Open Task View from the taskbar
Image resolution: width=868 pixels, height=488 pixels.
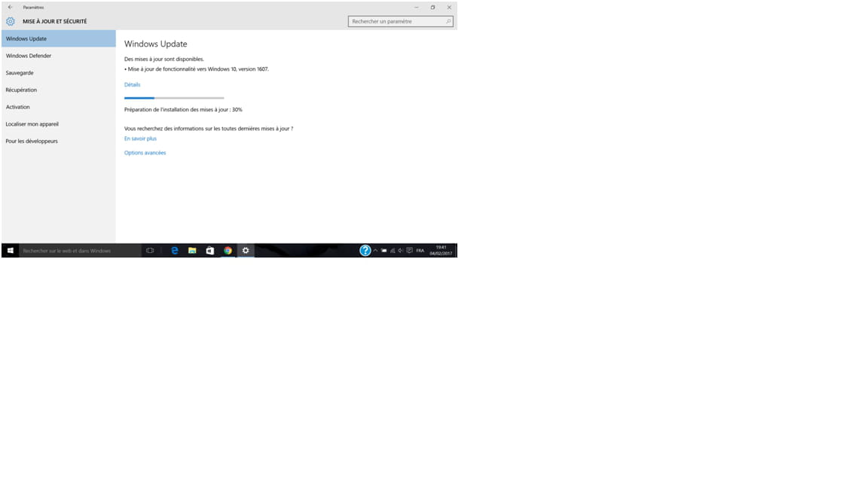point(150,251)
